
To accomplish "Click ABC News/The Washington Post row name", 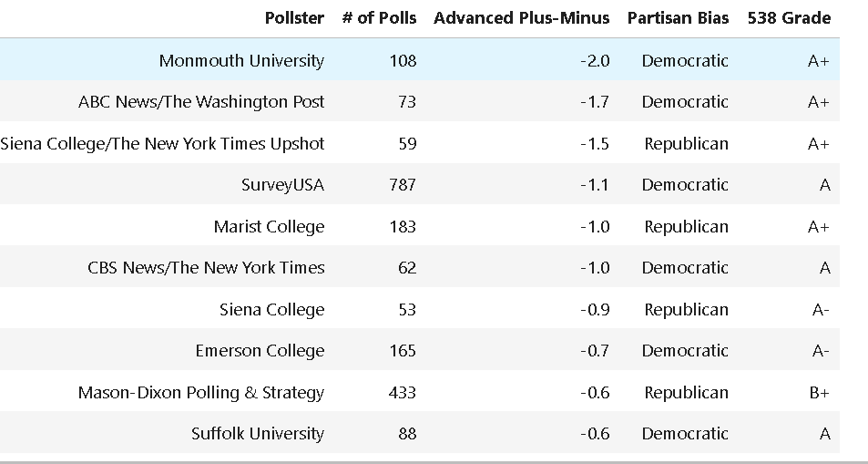I will coord(201,102).
